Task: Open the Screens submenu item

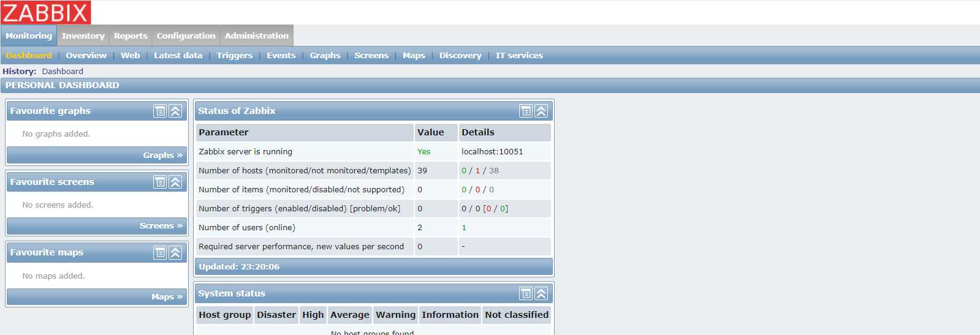Action: coord(371,55)
